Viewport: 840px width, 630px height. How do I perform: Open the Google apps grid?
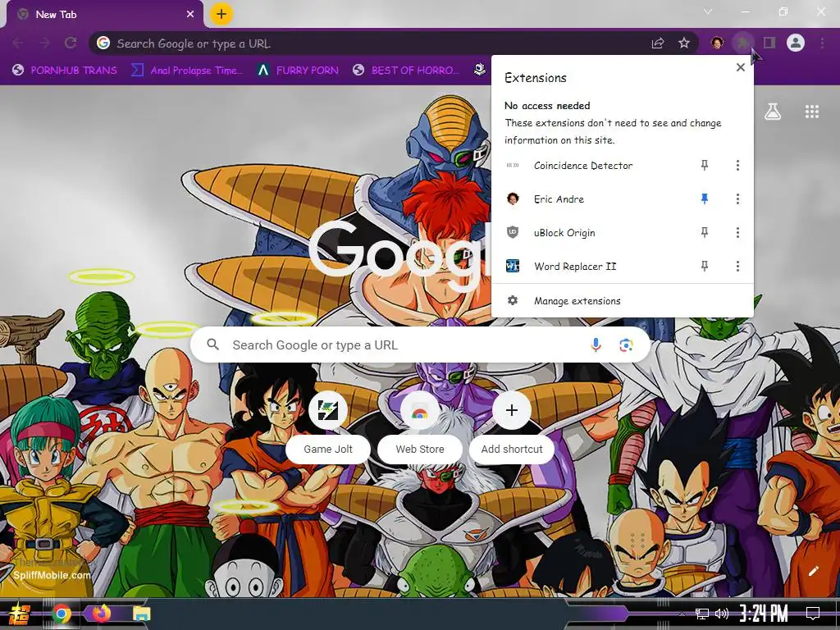pos(811,112)
